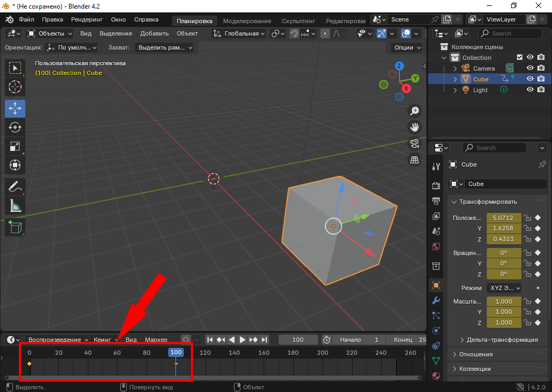Toggle Light visibility eye icon
This screenshot has height=392, width=552.
click(530, 90)
